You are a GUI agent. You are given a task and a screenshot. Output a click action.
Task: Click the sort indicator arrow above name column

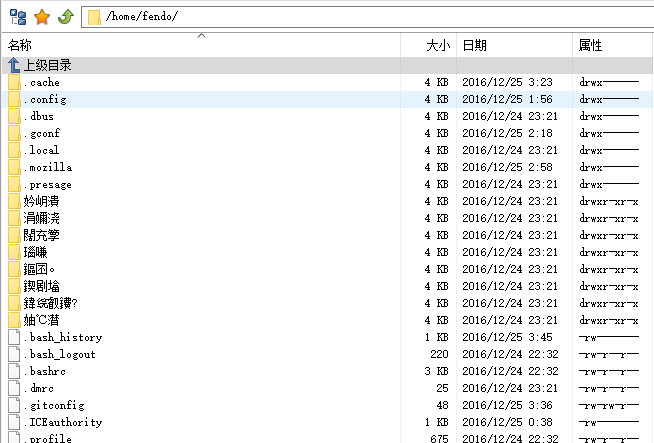tap(201, 36)
